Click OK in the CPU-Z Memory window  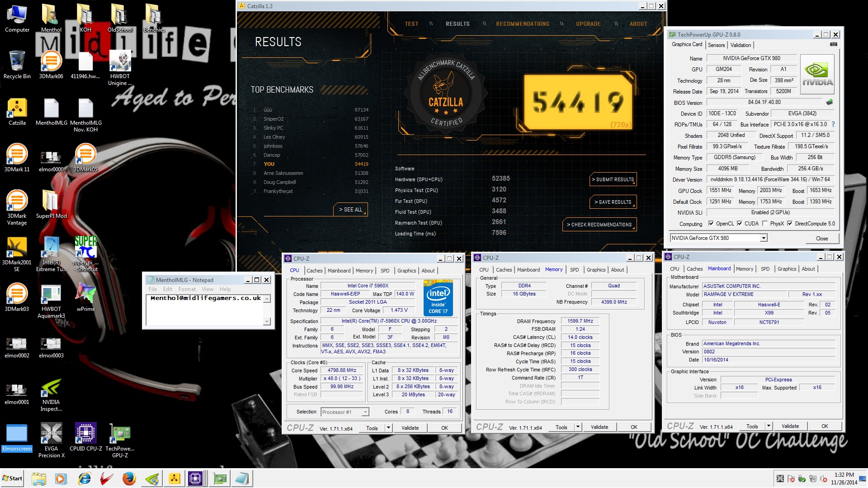coord(634,427)
